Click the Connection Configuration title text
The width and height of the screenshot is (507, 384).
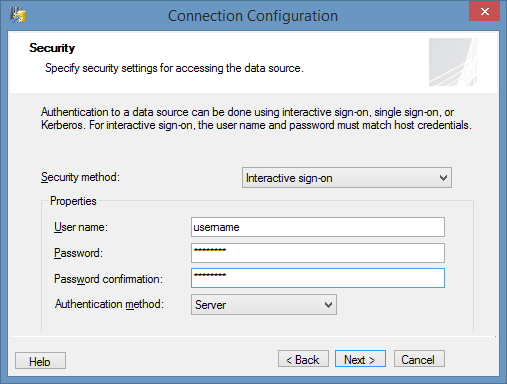point(253,16)
